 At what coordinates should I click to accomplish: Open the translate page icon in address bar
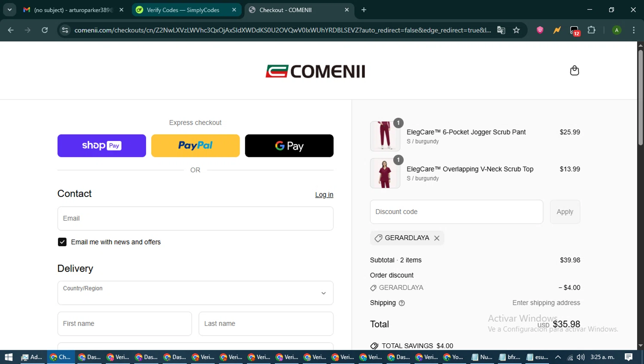[x=501, y=30]
